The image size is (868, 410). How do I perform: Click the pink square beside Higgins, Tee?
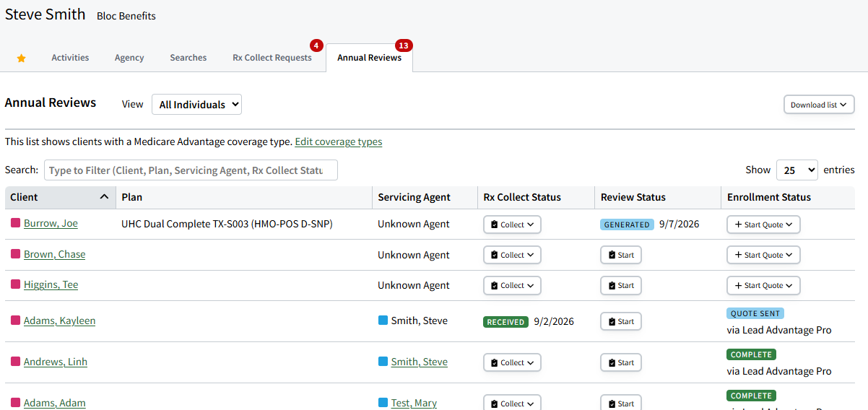(x=15, y=284)
